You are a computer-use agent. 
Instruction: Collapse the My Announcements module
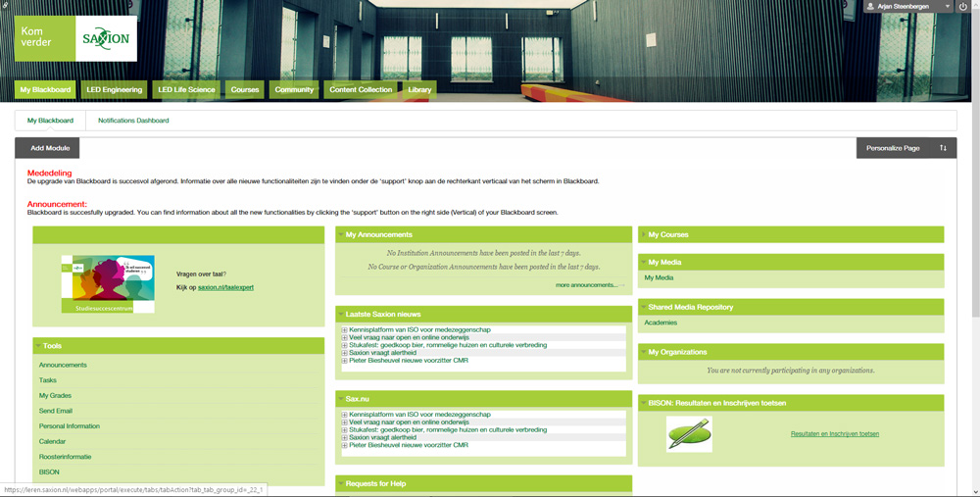point(341,235)
